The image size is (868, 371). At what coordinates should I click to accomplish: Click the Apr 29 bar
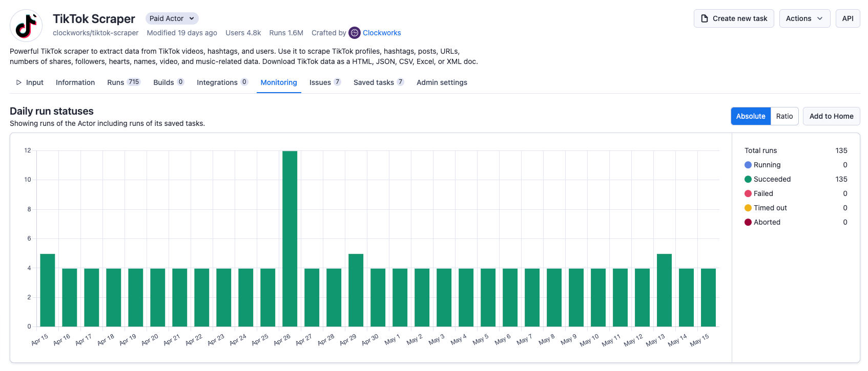[356, 290]
